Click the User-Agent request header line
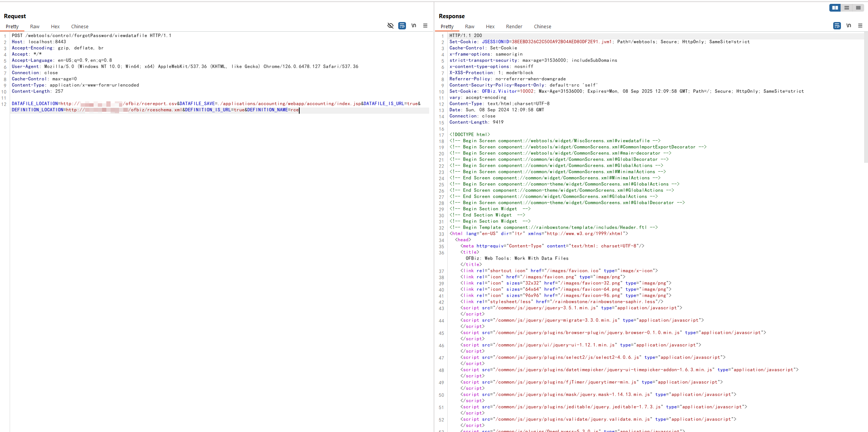This screenshot has height=432, width=868. click(185, 67)
